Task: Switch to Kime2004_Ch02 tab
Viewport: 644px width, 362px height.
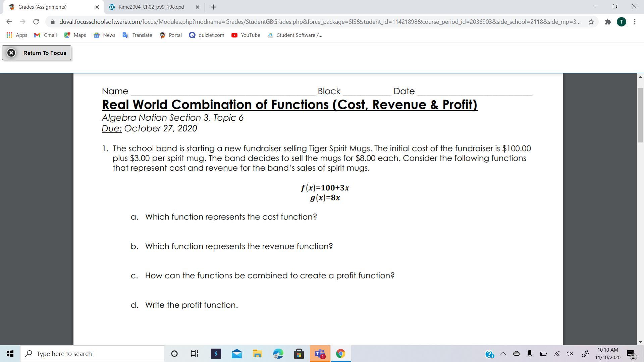Action: [x=151, y=7]
